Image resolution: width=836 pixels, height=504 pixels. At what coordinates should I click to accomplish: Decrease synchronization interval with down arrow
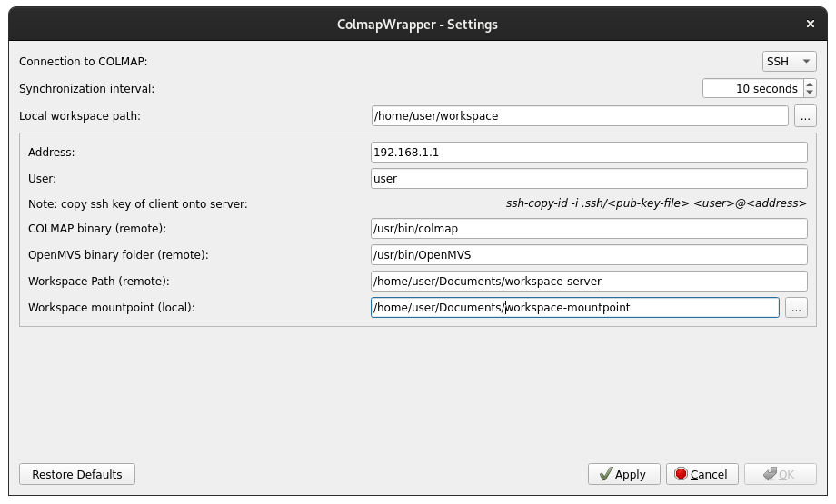pos(810,93)
